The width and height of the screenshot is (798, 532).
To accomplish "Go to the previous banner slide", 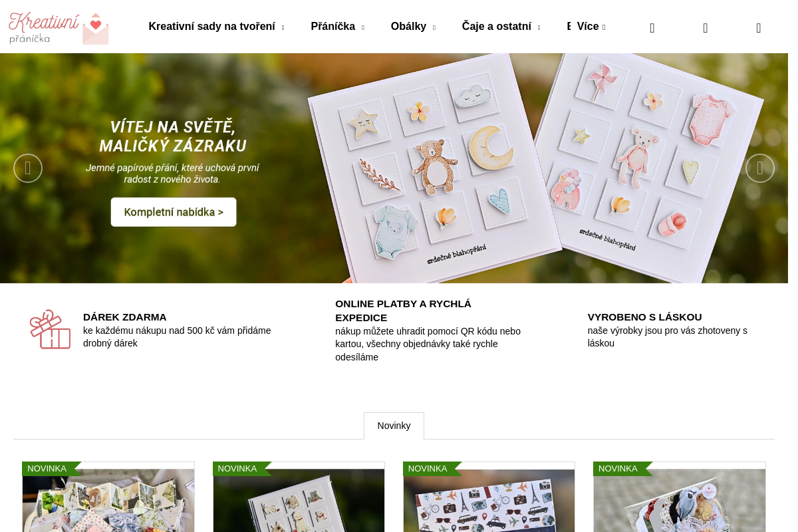I will coord(28,168).
